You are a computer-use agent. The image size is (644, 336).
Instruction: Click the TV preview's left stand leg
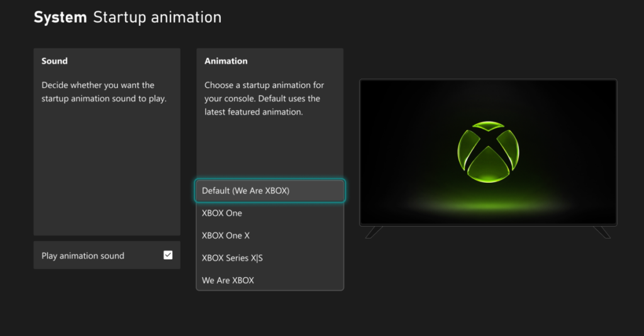[x=374, y=232]
